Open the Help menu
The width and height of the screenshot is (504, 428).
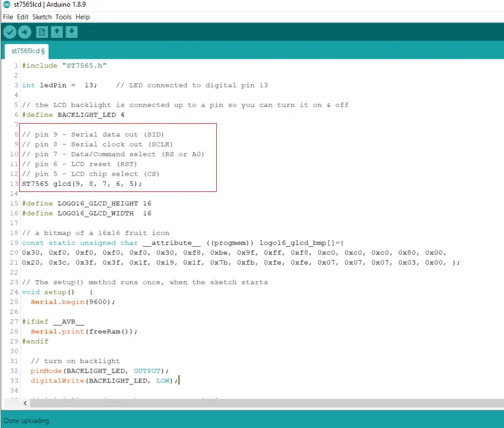coord(82,17)
